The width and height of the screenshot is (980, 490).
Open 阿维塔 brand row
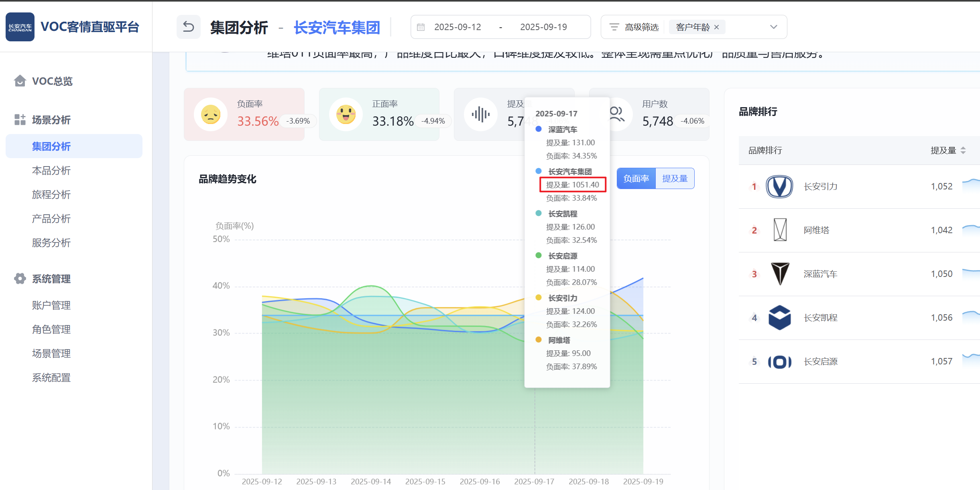pyautogui.click(x=859, y=230)
